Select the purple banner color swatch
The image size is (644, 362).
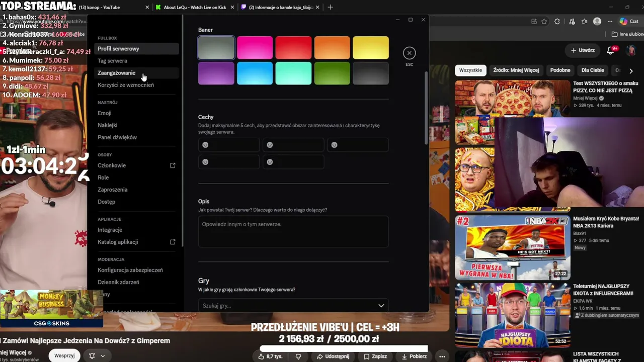pyautogui.click(x=216, y=73)
